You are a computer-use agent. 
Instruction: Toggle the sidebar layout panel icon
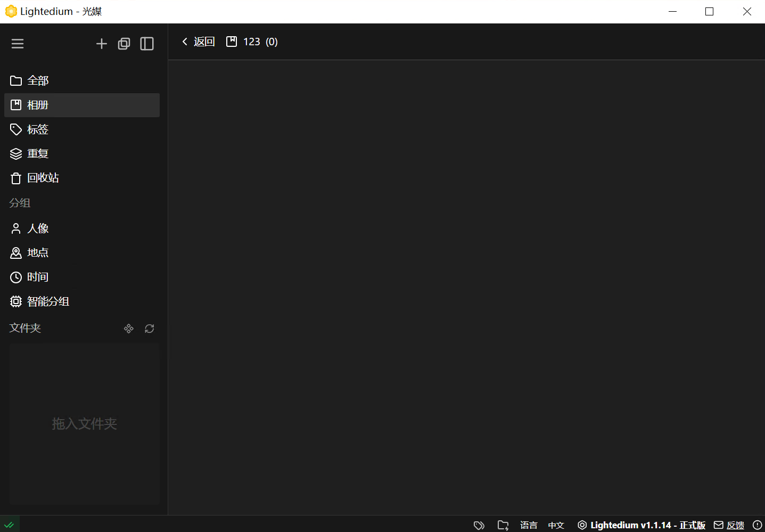tap(147, 43)
